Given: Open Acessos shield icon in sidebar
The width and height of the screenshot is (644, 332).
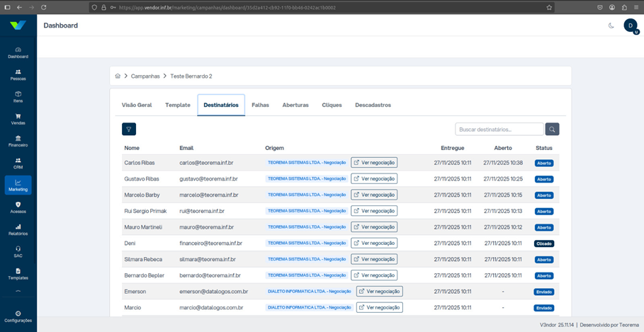Looking at the screenshot, I should click(18, 205).
